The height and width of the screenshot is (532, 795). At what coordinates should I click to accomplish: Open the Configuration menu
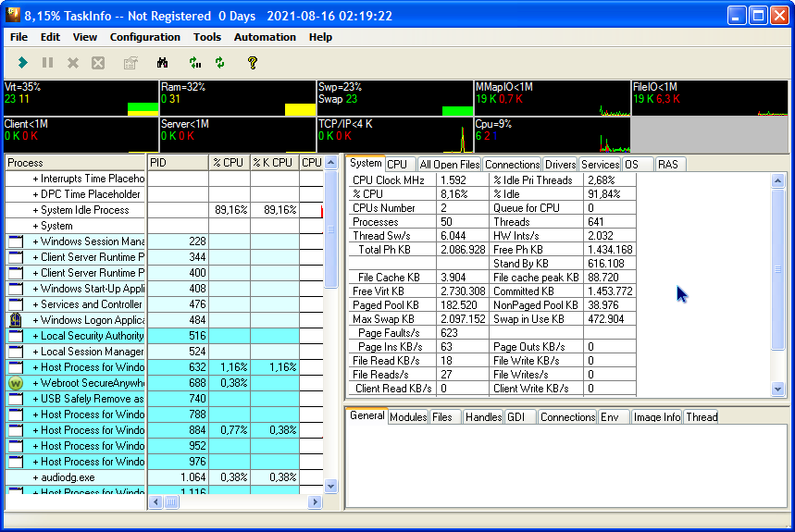tap(145, 37)
